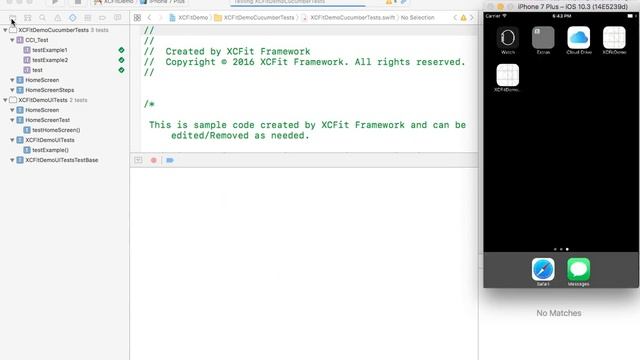Go forward in editor history
This screenshot has height=360, width=640.
[160, 18]
